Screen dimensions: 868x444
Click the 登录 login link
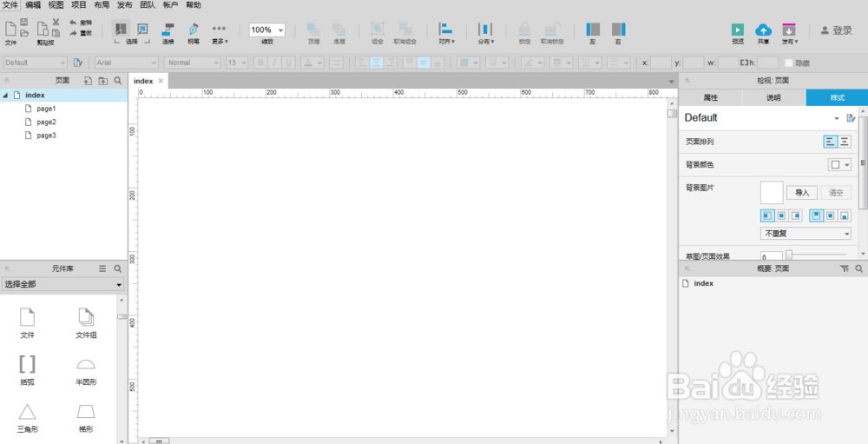[837, 30]
